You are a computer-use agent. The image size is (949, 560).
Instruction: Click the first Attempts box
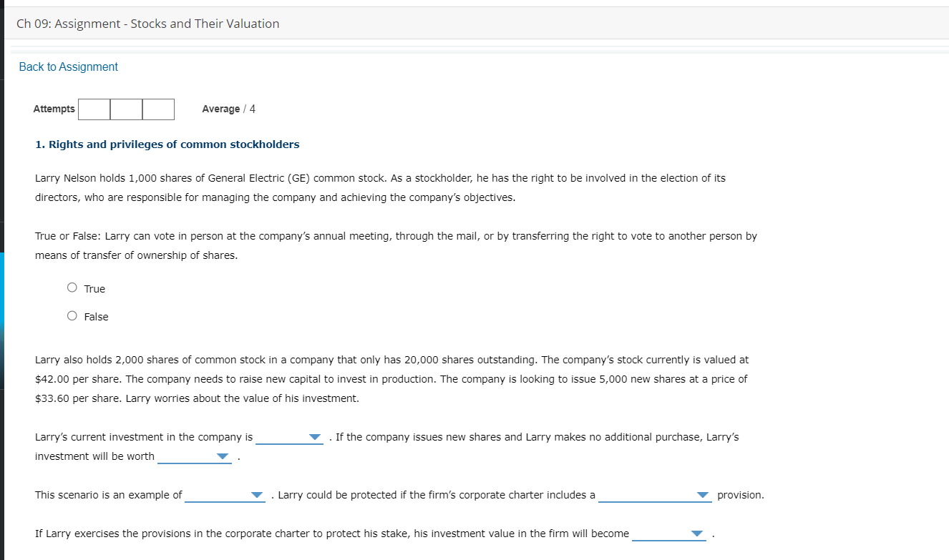pyautogui.click(x=94, y=109)
